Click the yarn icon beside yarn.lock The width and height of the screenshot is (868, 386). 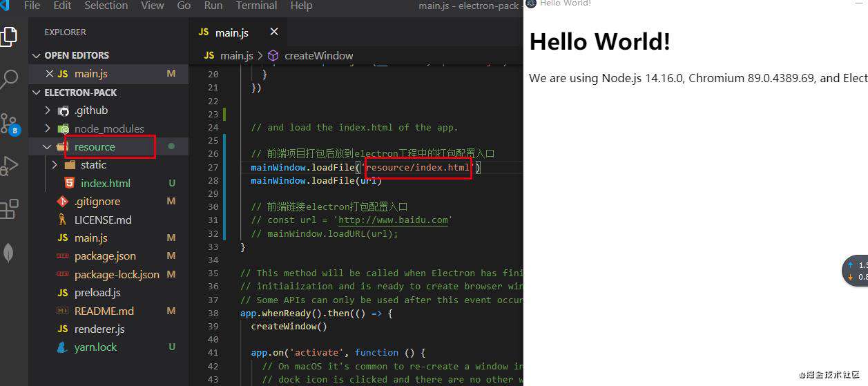pos(63,347)
